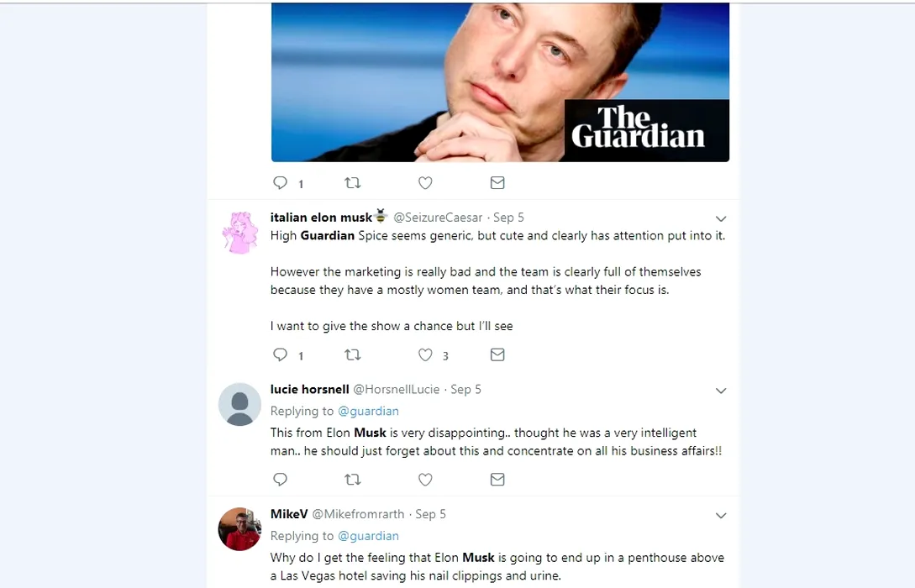Like the italian elon musk tweet
The width and height of the screenshot is (915, 588).
click(x=425, y=355)
